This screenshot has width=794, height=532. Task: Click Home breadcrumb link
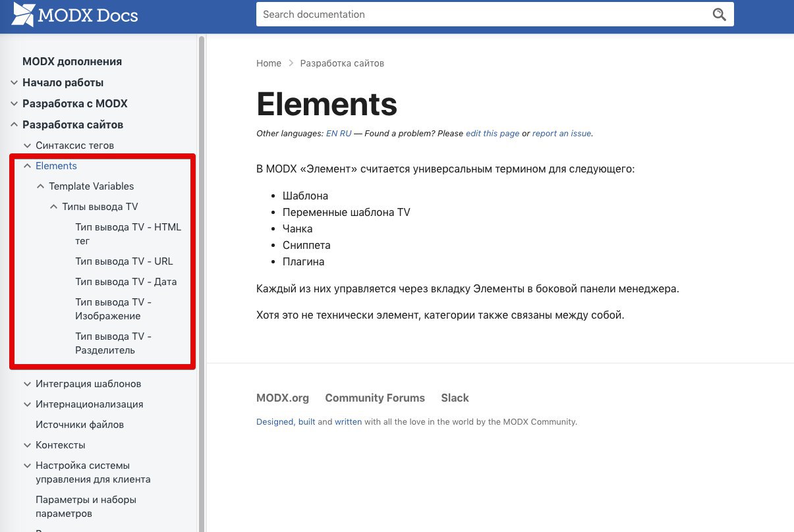pos(269,63)
